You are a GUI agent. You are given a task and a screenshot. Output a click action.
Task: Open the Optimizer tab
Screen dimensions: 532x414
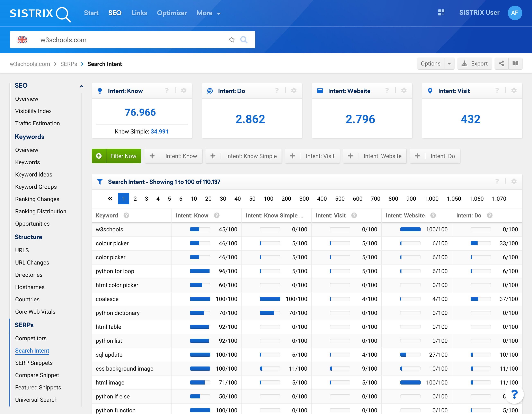coord(172,13)
